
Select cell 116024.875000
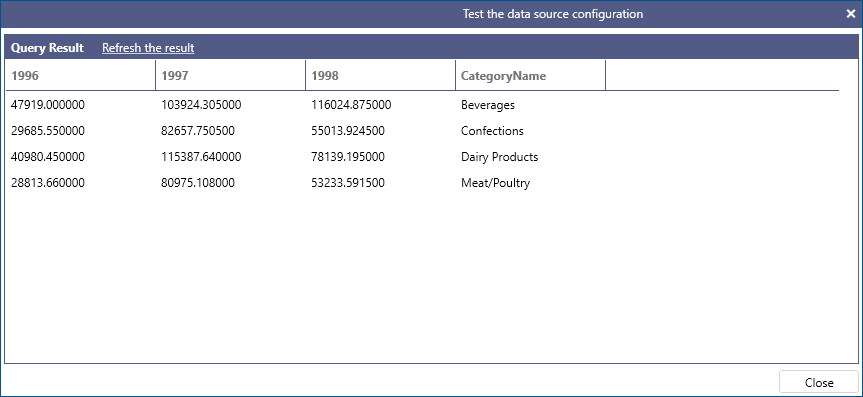pos(351,105)
